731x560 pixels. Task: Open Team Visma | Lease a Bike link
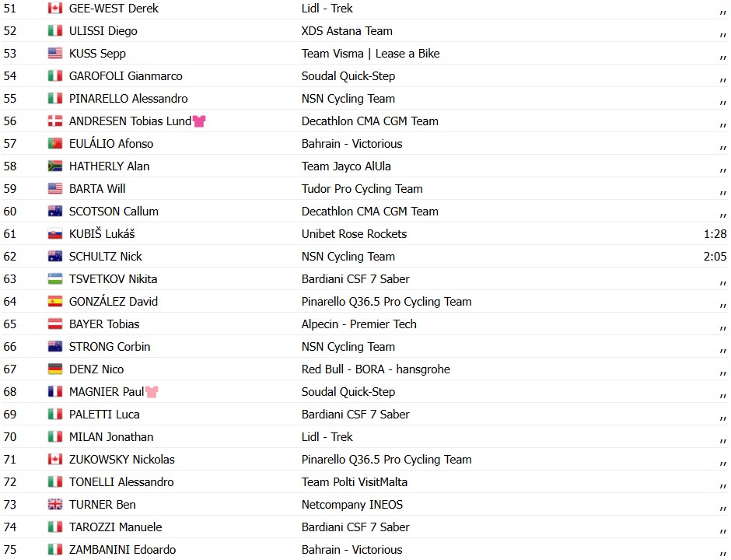[x=371, y=54]
